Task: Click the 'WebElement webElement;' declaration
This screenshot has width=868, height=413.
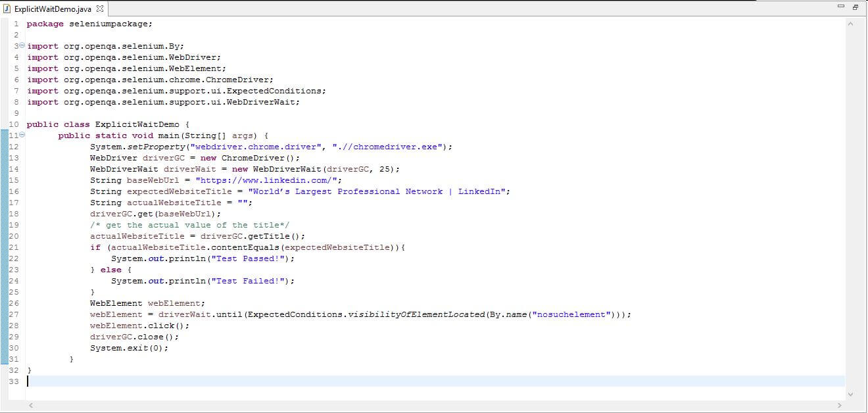Action: pos(148,303)
